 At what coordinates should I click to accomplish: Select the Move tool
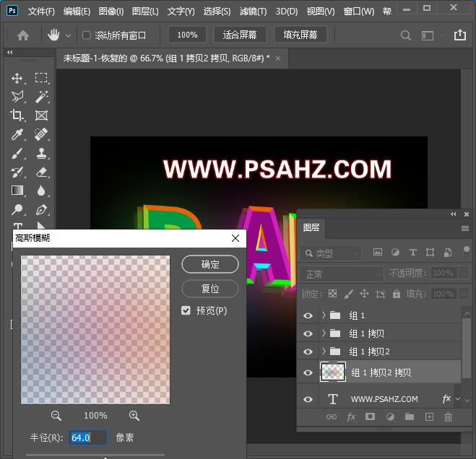[x=17, y=78]
